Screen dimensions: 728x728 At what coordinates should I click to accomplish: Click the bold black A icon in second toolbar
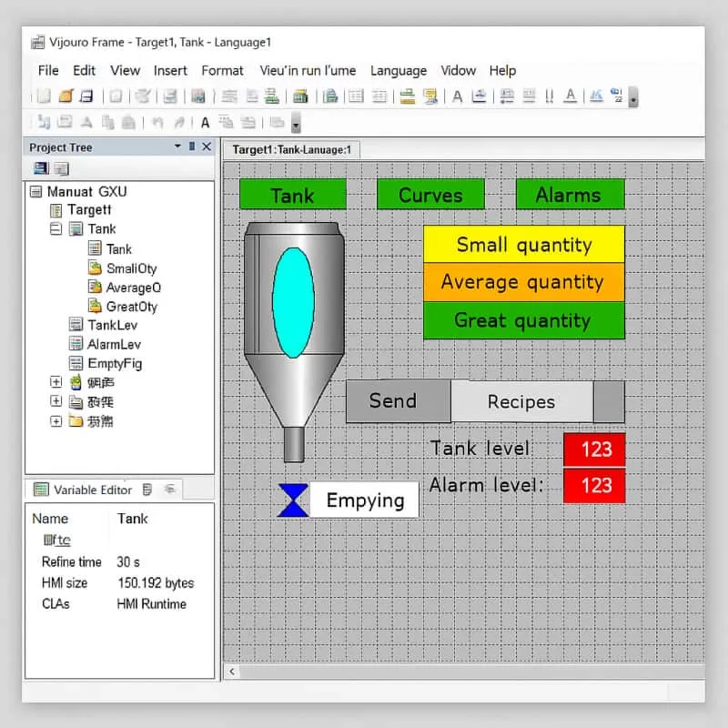(205, 123)
